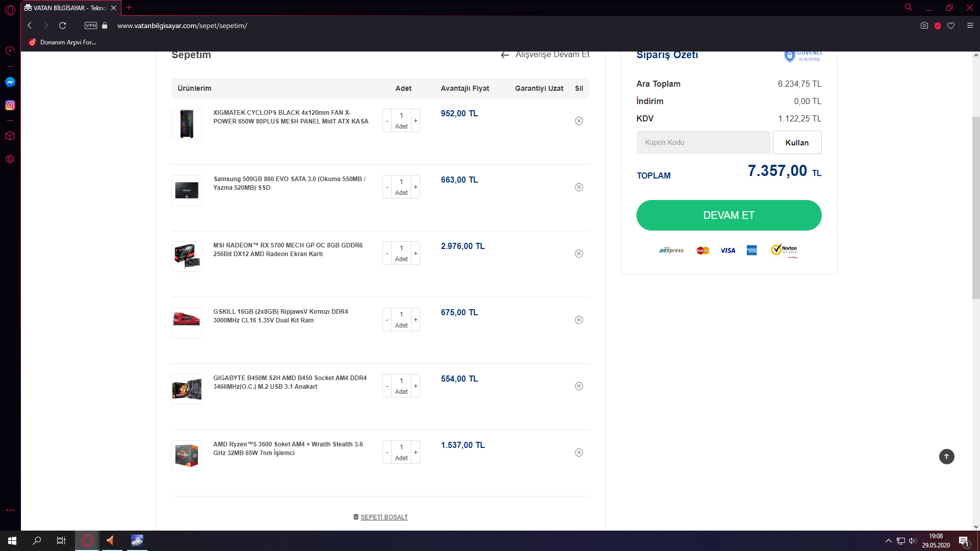
Task: Click the green DEVAM ET button
Action: pos(729,215)
